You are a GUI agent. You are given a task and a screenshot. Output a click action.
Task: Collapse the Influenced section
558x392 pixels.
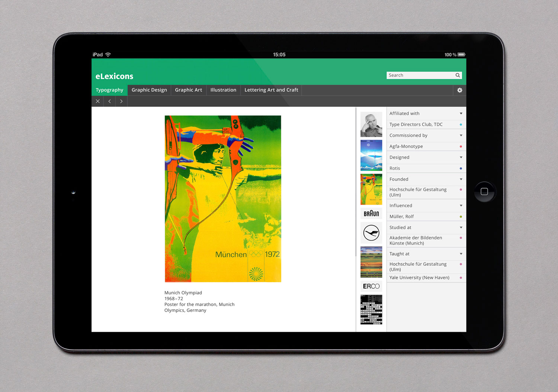point(461,206)
